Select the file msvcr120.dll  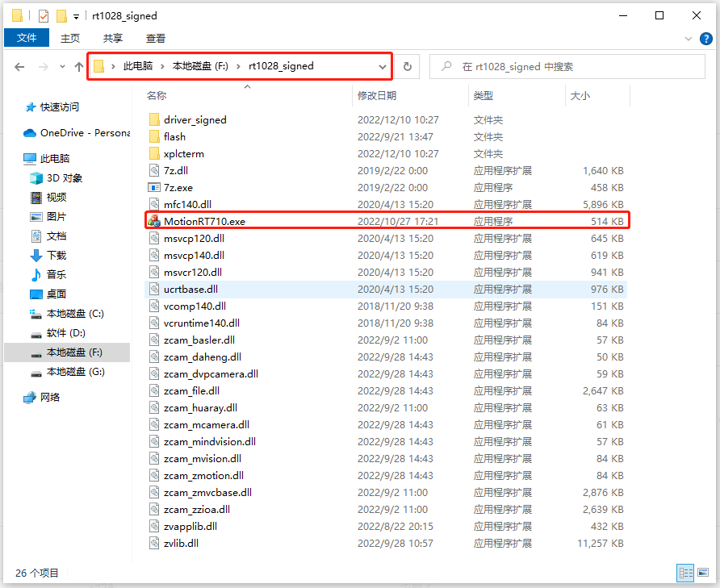point(192,272)
